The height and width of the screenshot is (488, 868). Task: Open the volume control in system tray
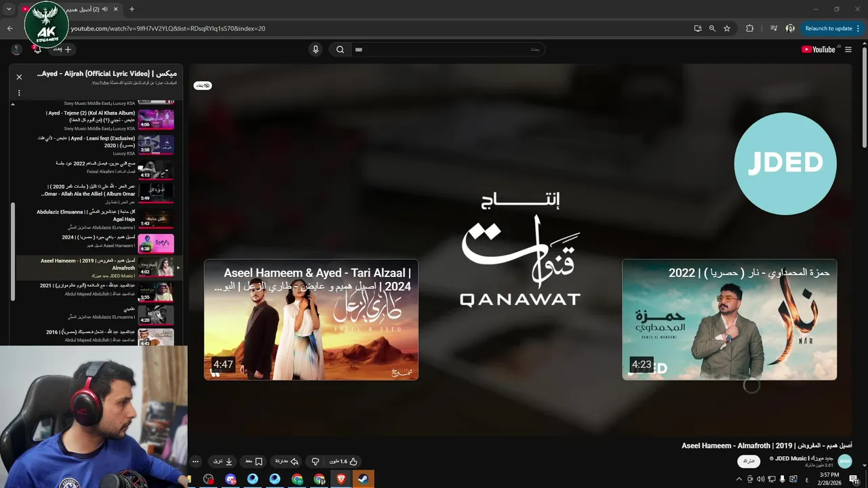761,479
